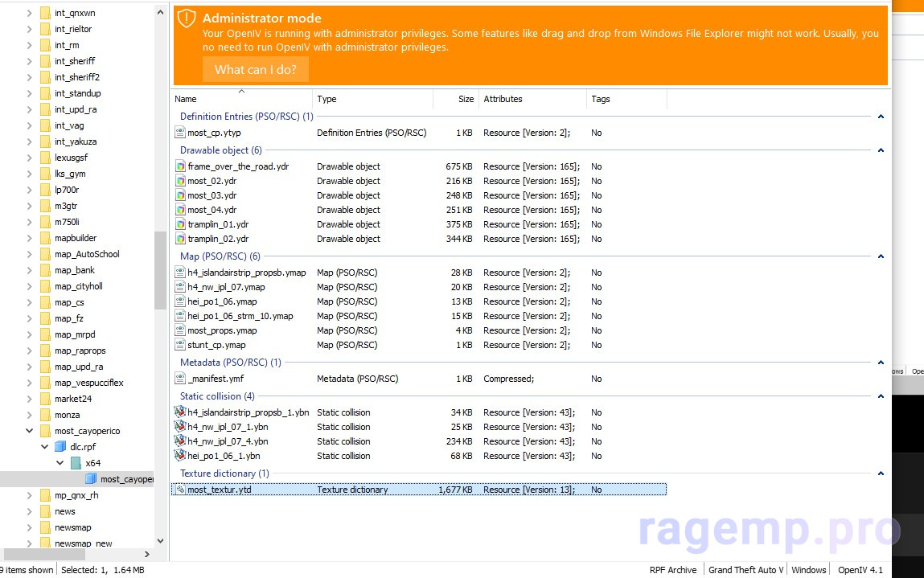Click the What can I do? button
This screenshot has width=924, height=578.
tap(255, 70)
